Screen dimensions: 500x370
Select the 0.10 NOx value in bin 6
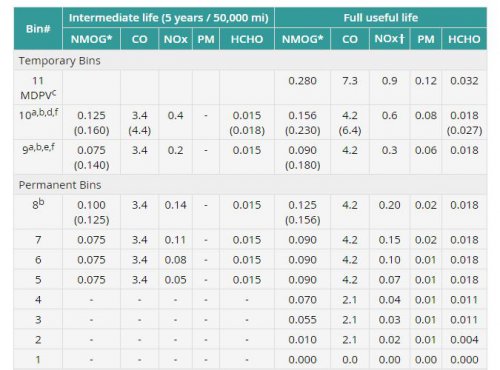coord(390,260)
